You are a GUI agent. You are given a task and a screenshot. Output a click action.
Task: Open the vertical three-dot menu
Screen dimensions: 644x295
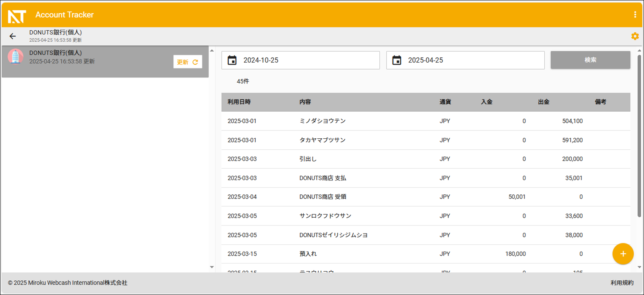(635, 15)
